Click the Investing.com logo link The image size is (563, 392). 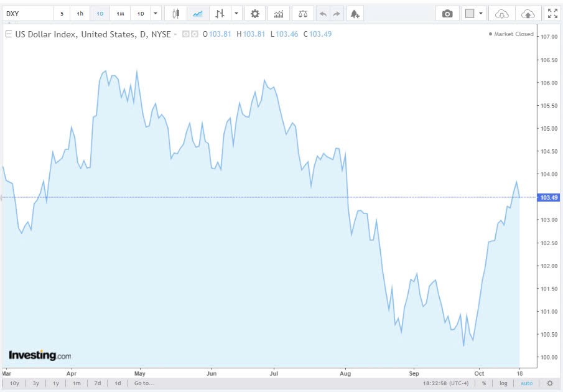tap(39, 355)
